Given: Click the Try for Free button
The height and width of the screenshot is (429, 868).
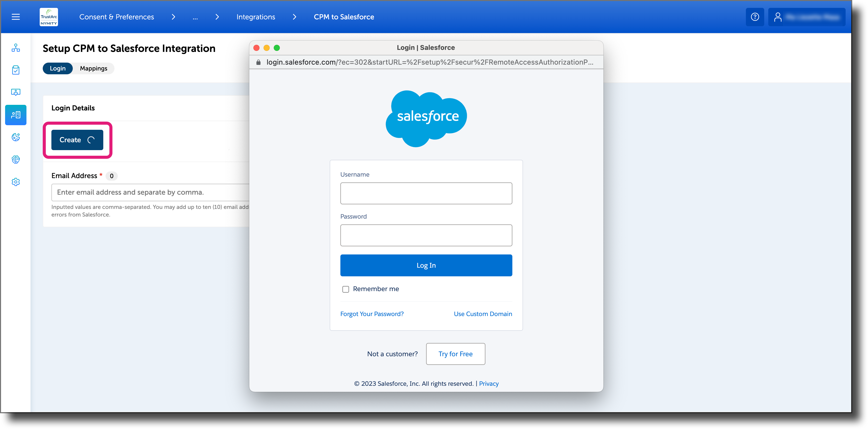Looking at the screenshot, I should (x=455, y=353).
